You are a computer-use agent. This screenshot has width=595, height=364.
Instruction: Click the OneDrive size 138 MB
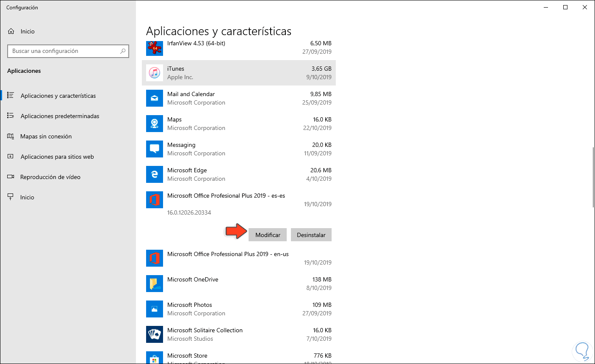click(x=322, y=279)
